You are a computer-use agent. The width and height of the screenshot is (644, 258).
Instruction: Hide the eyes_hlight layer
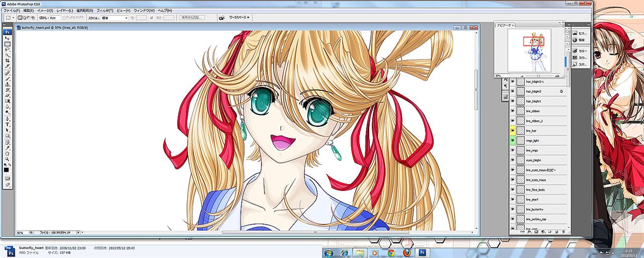click(513, 160)
